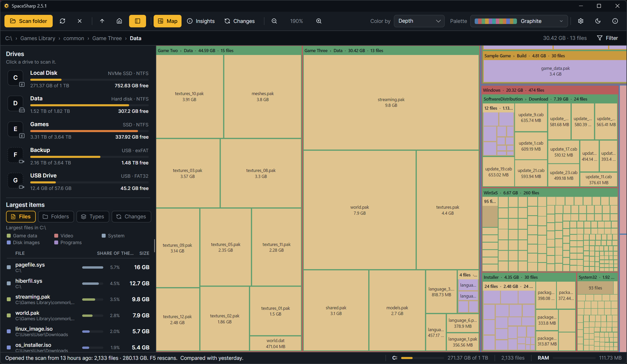This screenshot has height=364, width=627.
Task: Go up one folder with arrow icon
Action: coord(102,21)
